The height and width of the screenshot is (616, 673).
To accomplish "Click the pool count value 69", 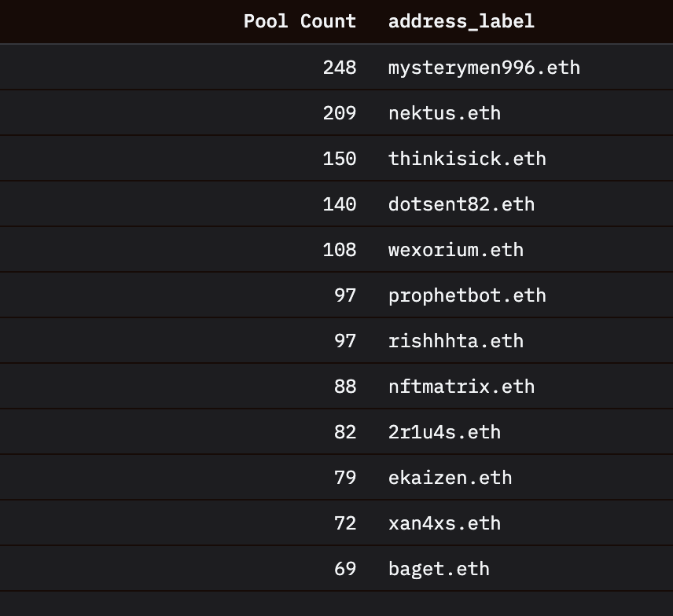I will (345, 569).
